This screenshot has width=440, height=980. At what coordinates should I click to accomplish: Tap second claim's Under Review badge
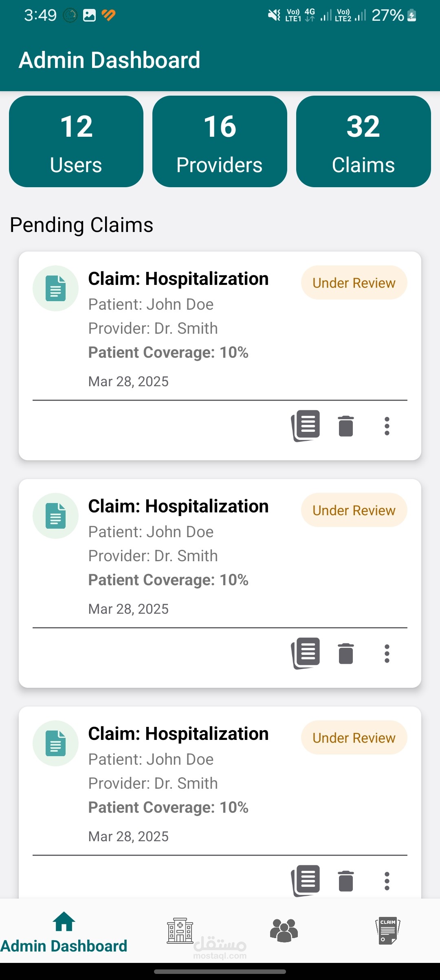[354, 510]
